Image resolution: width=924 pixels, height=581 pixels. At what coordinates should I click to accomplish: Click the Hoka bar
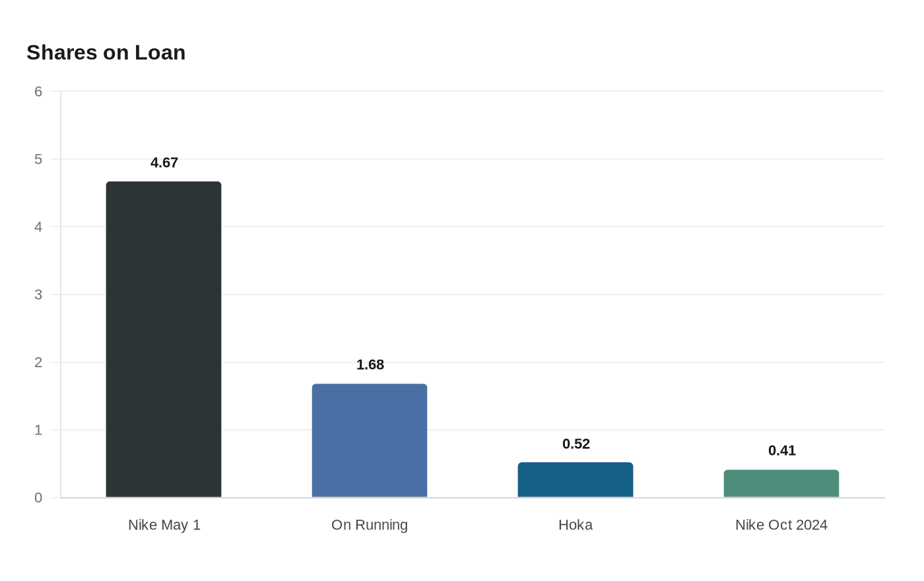tap(576, 480)
